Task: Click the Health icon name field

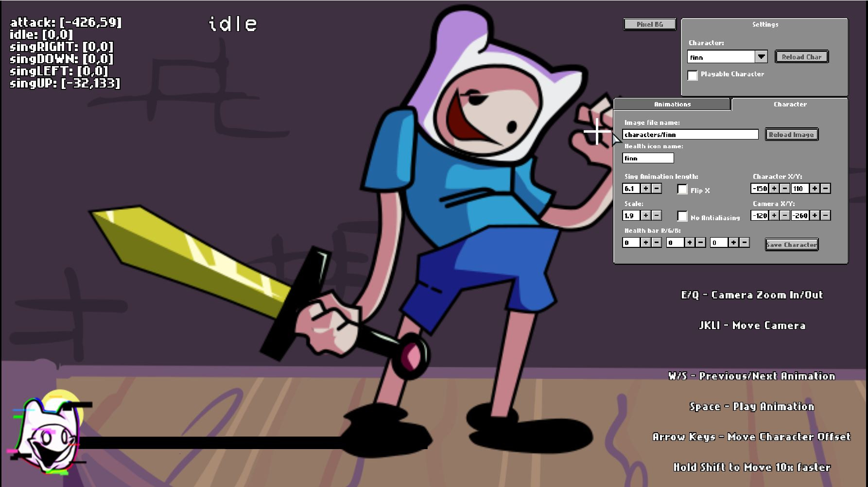Action: (647, 157)
